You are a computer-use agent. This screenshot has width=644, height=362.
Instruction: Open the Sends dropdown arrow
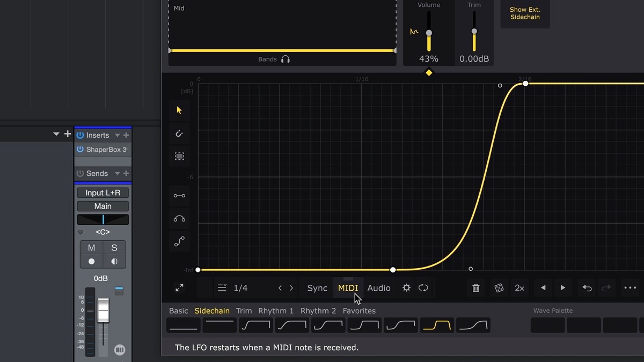(117, 174)
